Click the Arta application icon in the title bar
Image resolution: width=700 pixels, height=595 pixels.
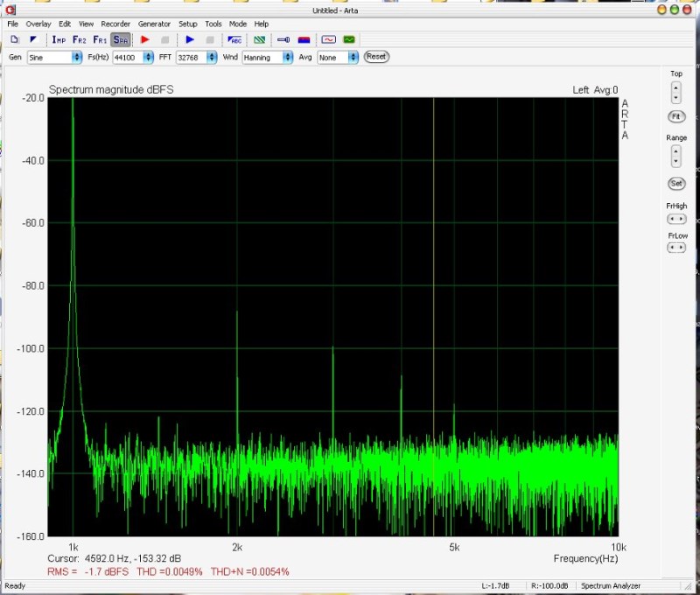pyautogui.click(x=10, y=10)
